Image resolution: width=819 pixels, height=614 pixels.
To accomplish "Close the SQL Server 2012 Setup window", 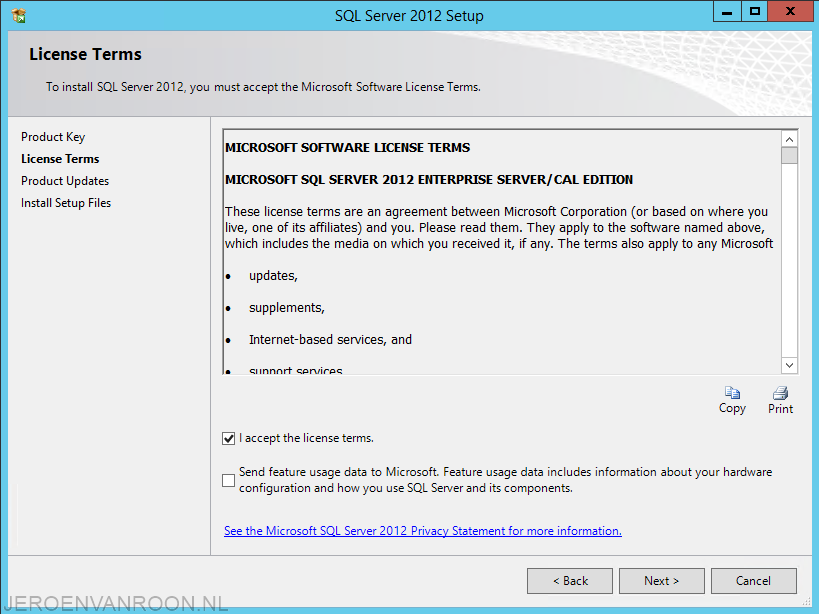I will pos(790,11).
